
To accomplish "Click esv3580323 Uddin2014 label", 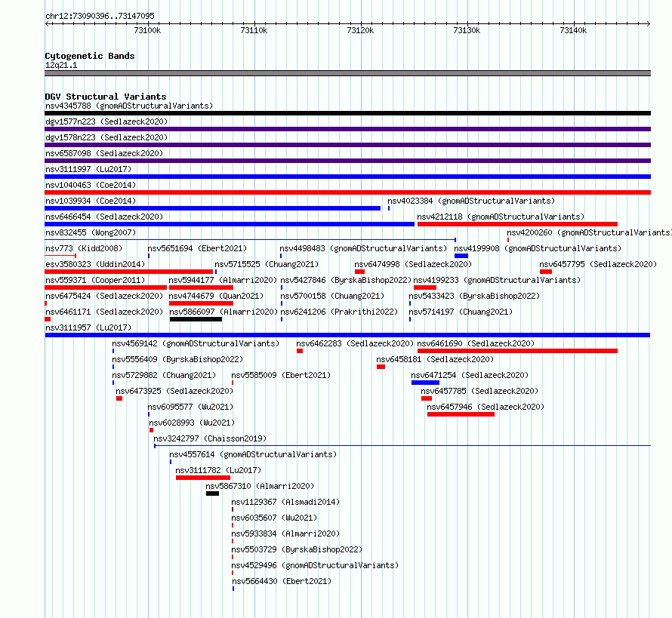I will (x=95, y=264).
